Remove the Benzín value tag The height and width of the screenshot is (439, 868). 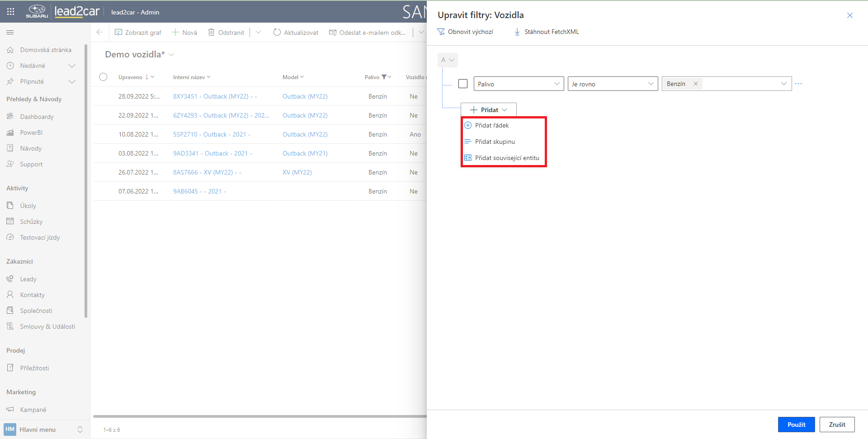(x=696, y=84)
